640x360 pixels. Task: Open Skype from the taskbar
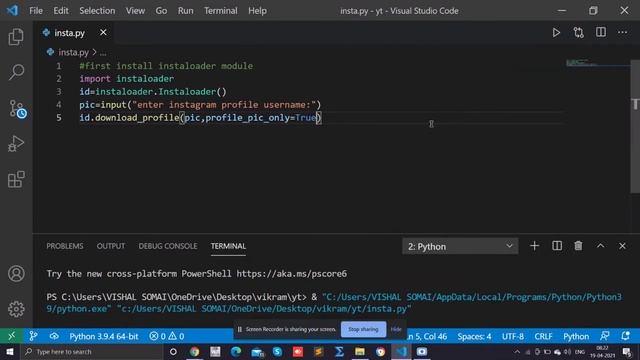pyautogui.click(x=278, y=351)
